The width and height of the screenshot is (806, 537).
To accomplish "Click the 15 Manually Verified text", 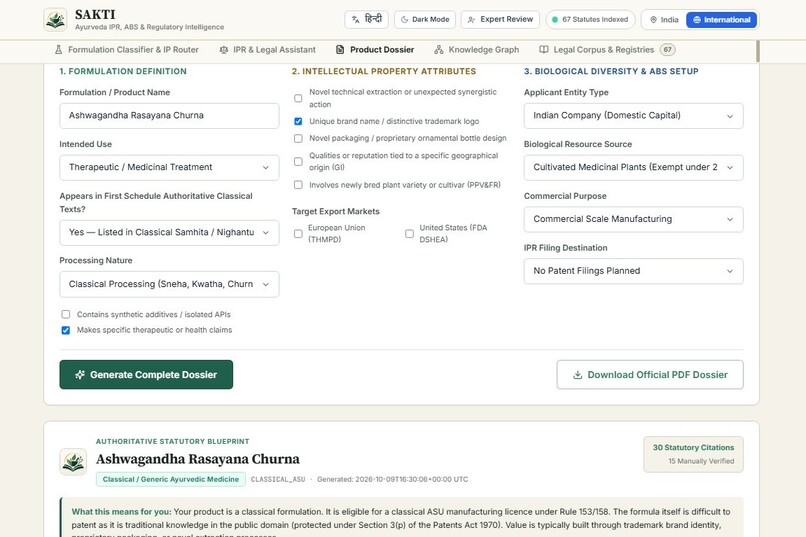I will [701, 461].
